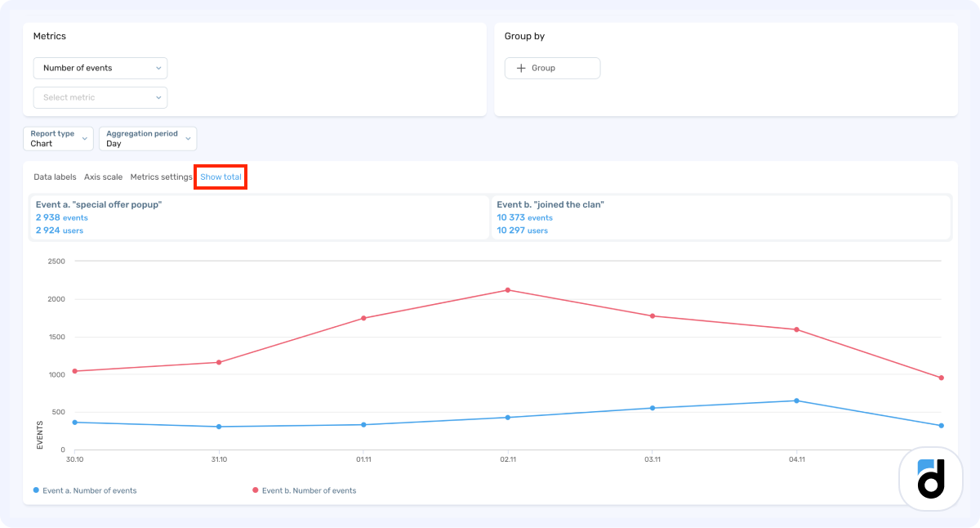Click the 2 938 events link
The height and width of the screenshot is (528, 980).
tap(62, 218)
